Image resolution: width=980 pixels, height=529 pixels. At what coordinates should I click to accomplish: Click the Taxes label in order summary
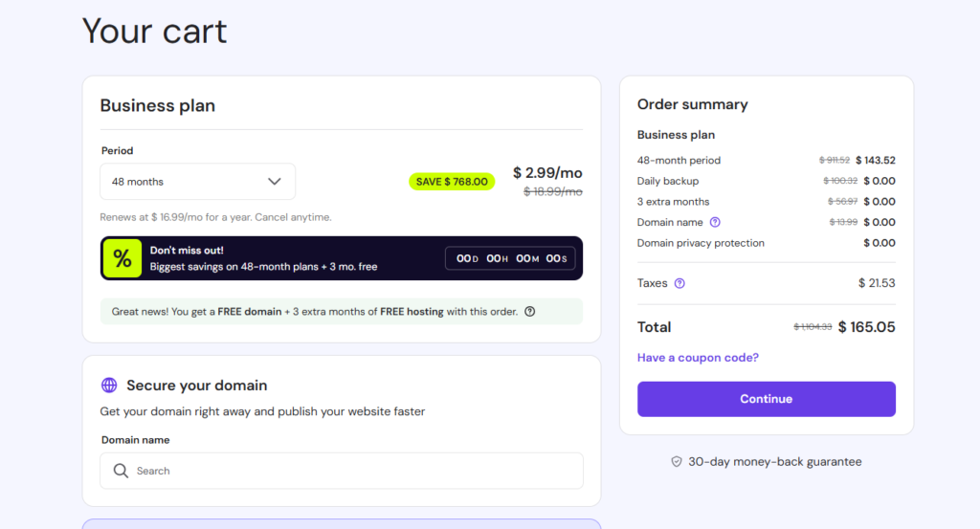click(x=652, y=283)
